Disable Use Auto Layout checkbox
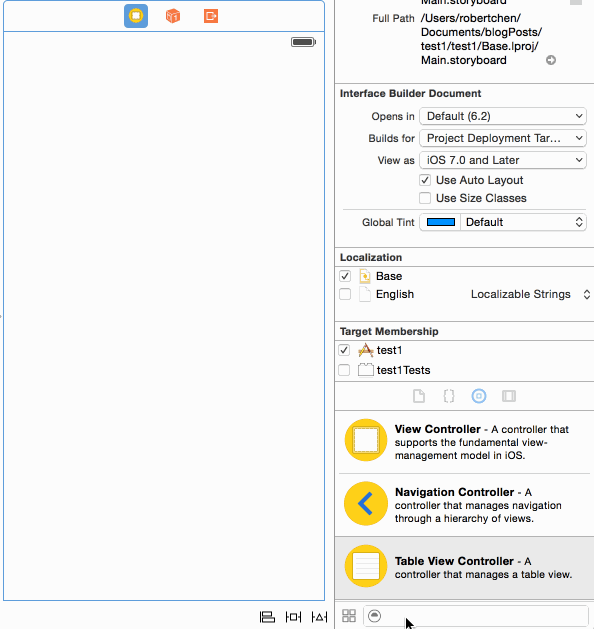Image resolution: width=594 pixels, height=629 pixels. (425, 180)
